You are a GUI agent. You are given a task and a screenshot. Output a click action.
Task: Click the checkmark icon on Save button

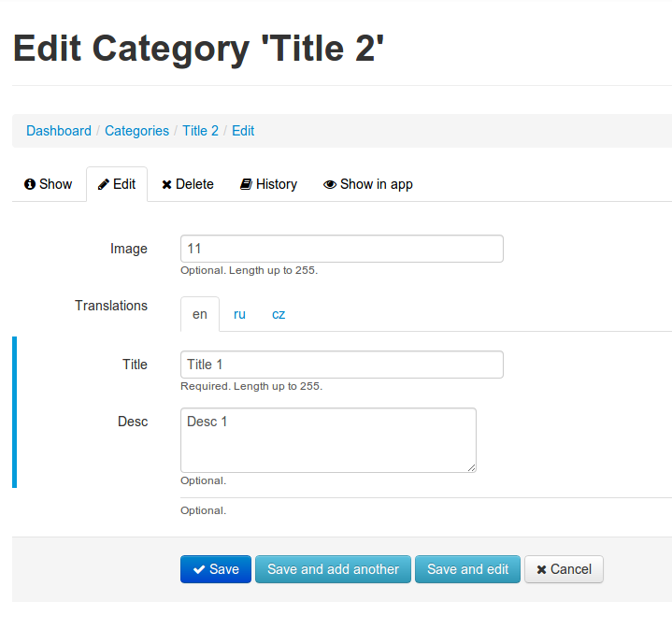tap(199, 569)
